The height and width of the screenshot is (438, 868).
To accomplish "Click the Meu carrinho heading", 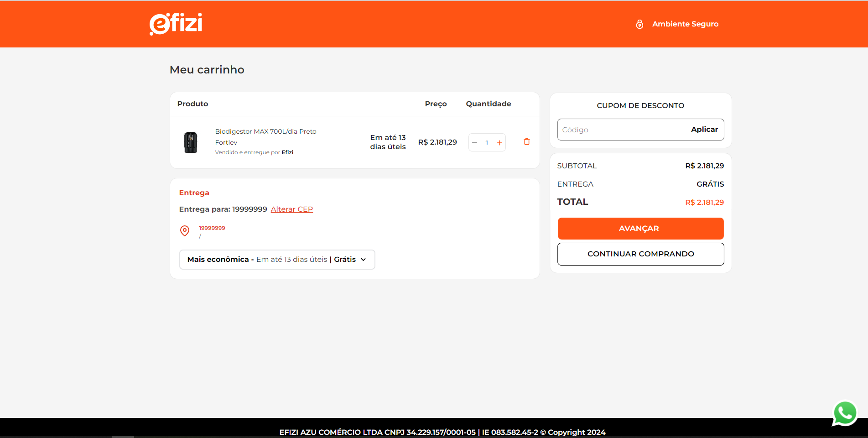I will point(207,70).
